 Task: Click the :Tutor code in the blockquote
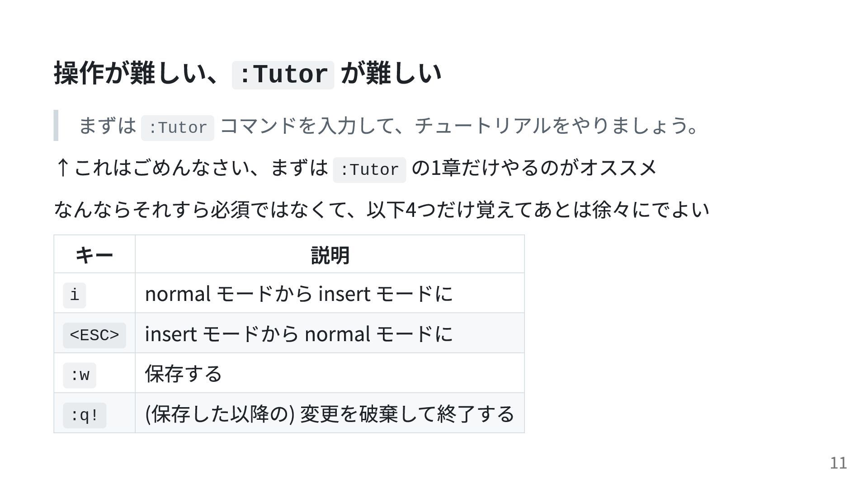pos(178,128)
